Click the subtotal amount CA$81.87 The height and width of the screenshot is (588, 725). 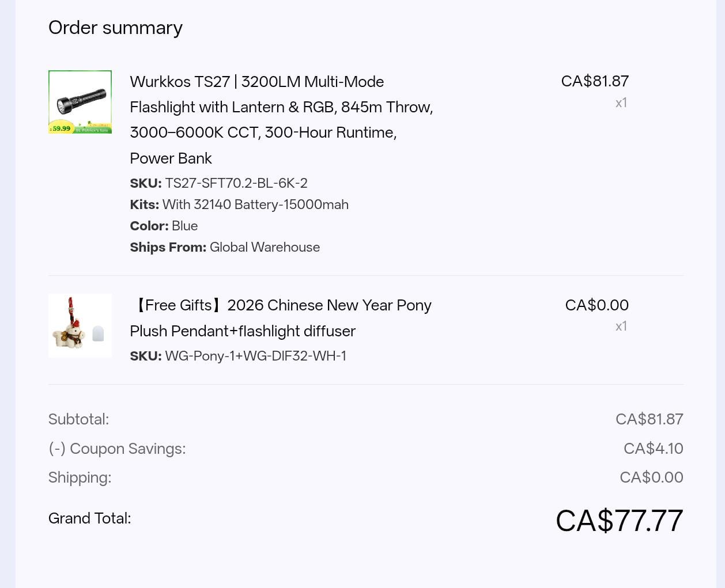[649, 419]
